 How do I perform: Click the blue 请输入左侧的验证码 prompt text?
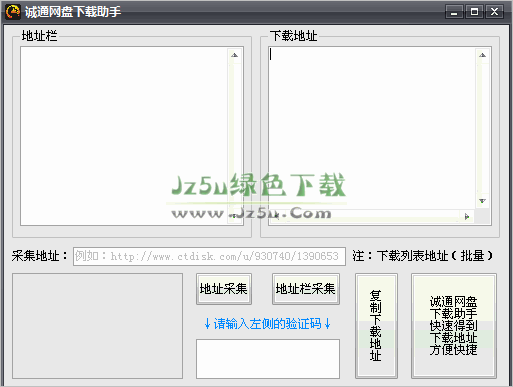(x=267, y=324)
